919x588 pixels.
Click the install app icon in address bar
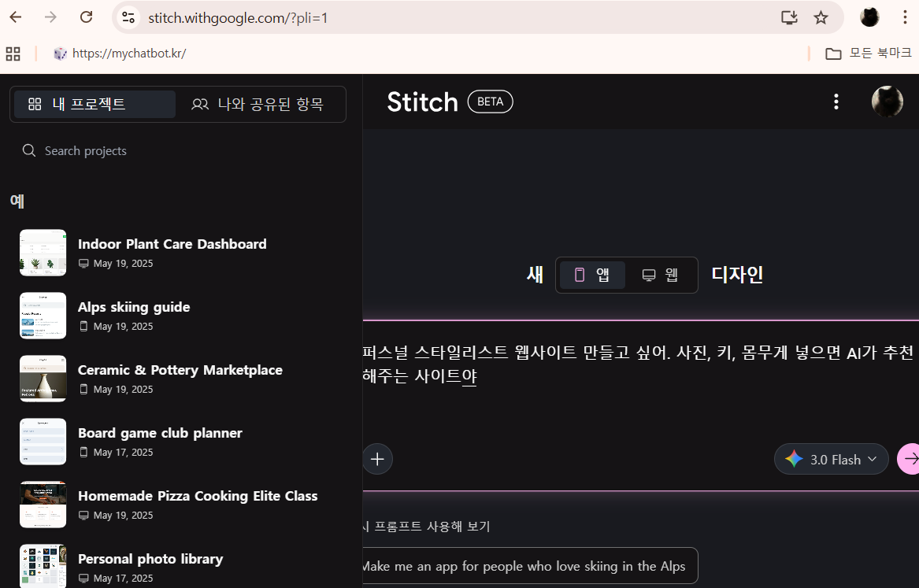(790, 17)
